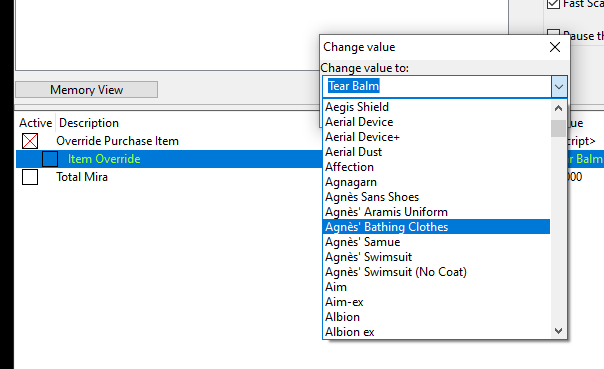Choose the highlighted Agnès' Bathing Clothes

point(436,227)
